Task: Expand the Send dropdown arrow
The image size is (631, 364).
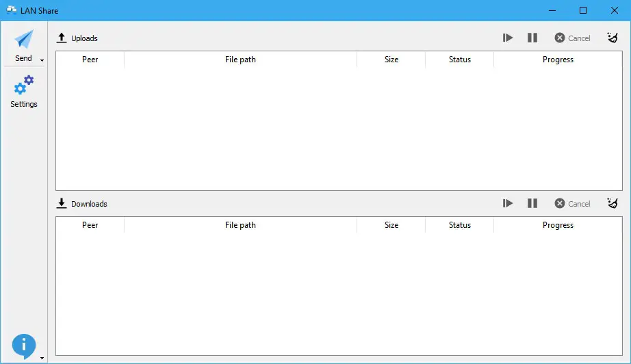Action: [x=42, y=60]
